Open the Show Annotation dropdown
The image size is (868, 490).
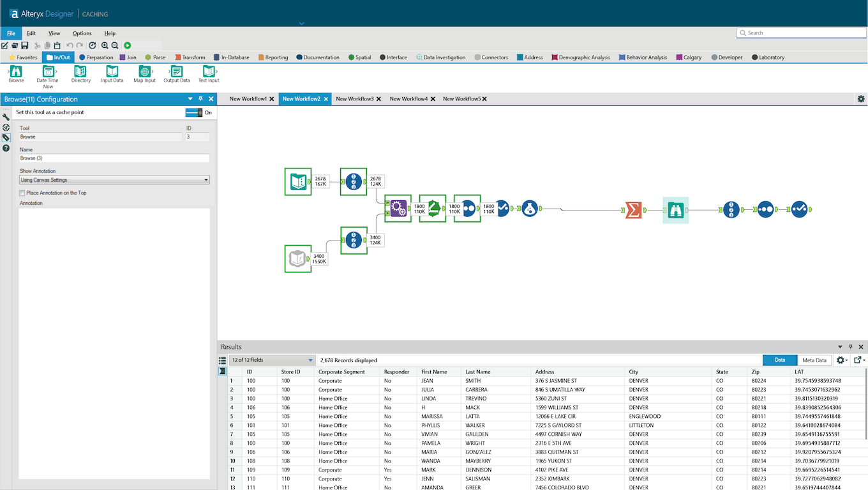pyautogui.click(x=115, y=180)
